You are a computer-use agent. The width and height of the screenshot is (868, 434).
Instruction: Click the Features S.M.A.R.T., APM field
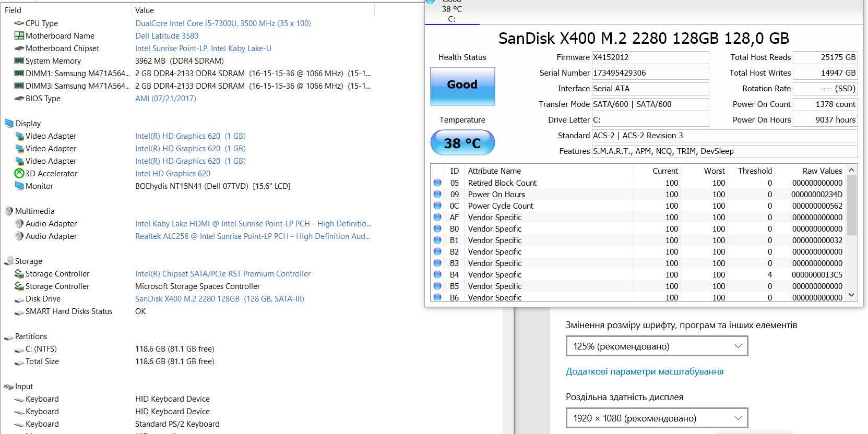pos(724,151)
